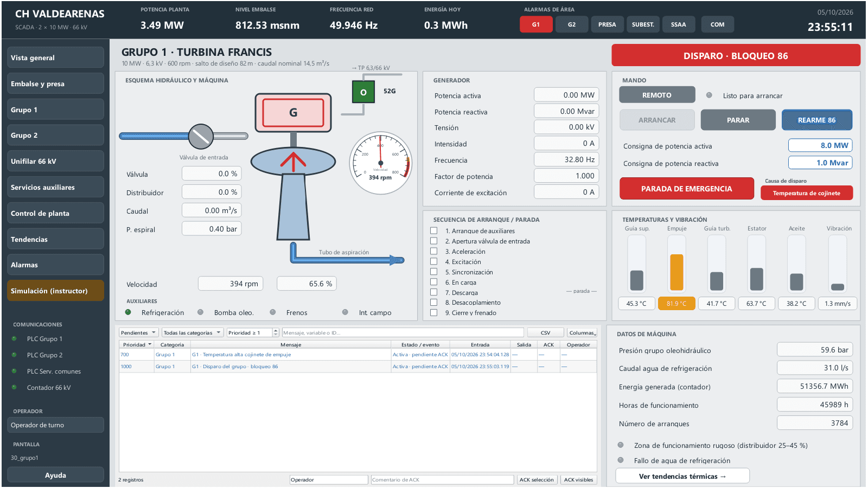Check step 8 Desacoplamiento
This screenshot has width=868, height=488.
[433, 302]
